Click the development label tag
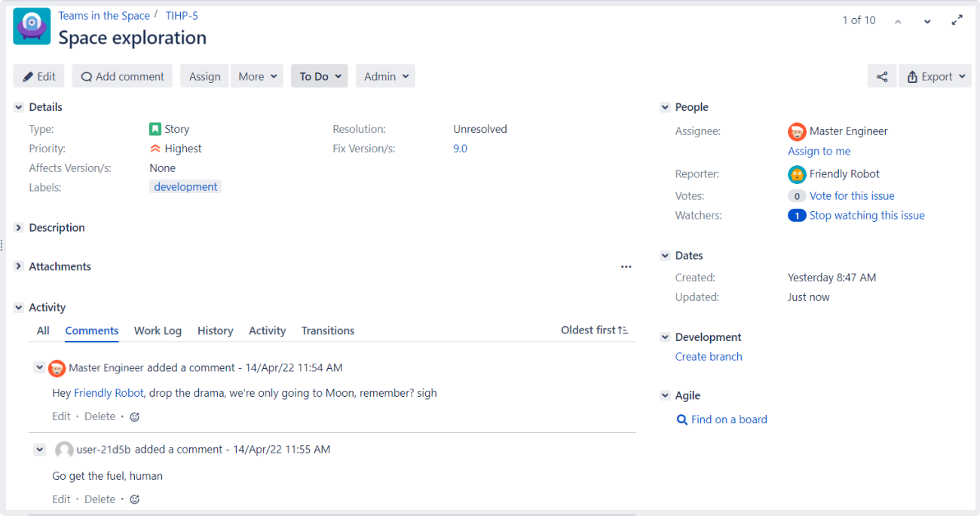 [185, 187]
